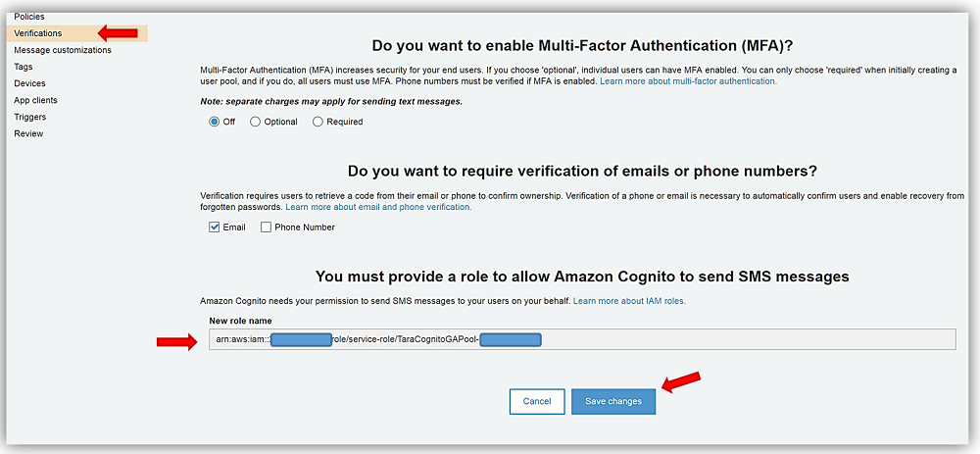The width and height of the screenshot is (980, 454).
Task: Navigate to Devices settings
Action: 29,83
